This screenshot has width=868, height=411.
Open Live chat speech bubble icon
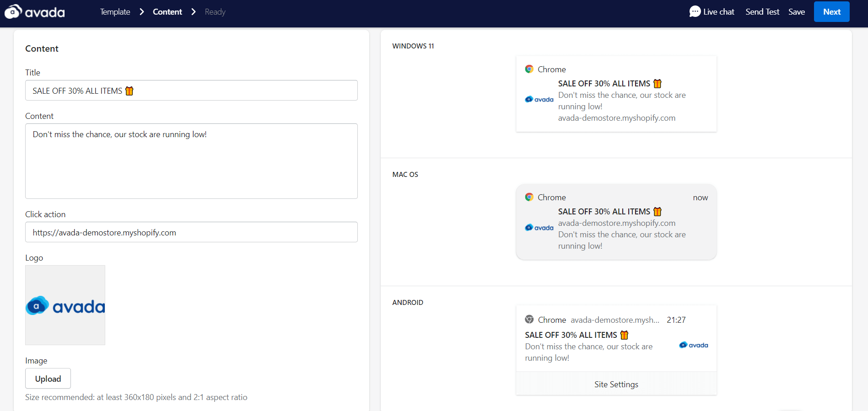click(695, 11)
